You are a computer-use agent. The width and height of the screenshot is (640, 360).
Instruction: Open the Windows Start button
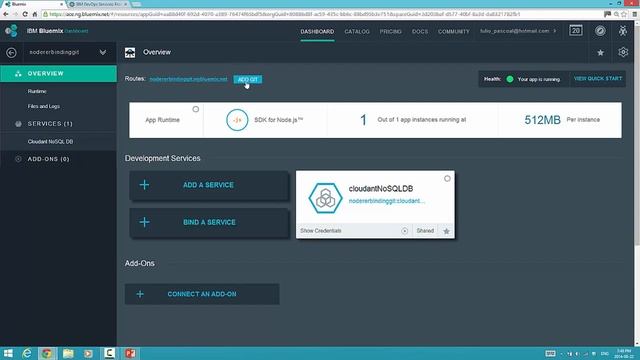click(8, 353)
